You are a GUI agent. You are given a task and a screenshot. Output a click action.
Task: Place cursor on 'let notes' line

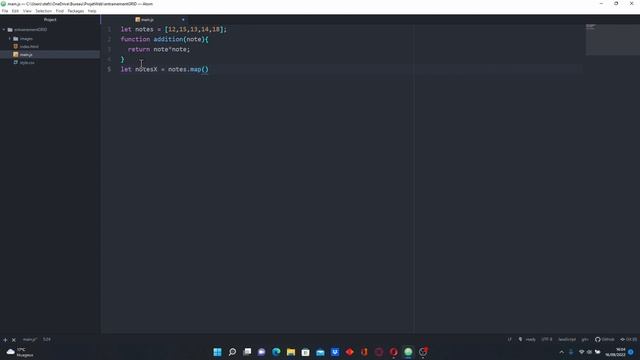(173, 29)
